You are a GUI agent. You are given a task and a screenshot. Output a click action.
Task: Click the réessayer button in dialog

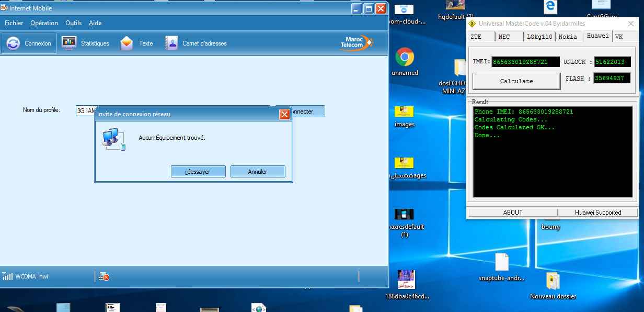pos(198,172)
